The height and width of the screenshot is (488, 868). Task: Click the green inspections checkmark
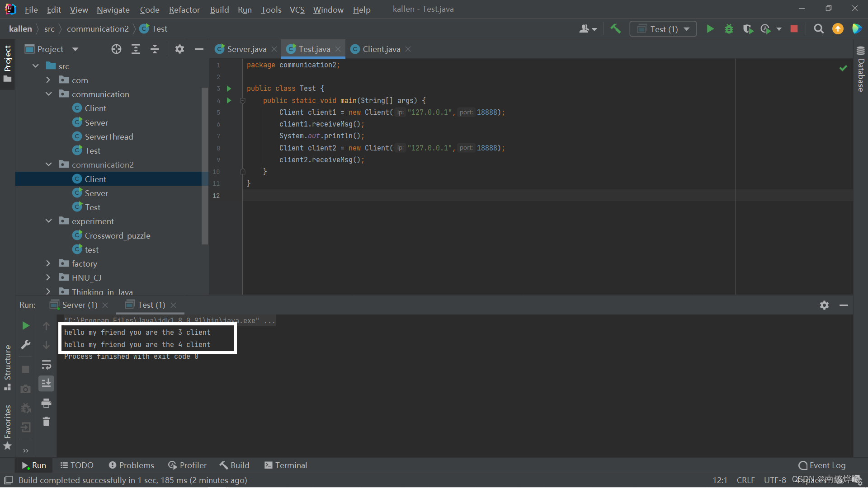point(843,68)
